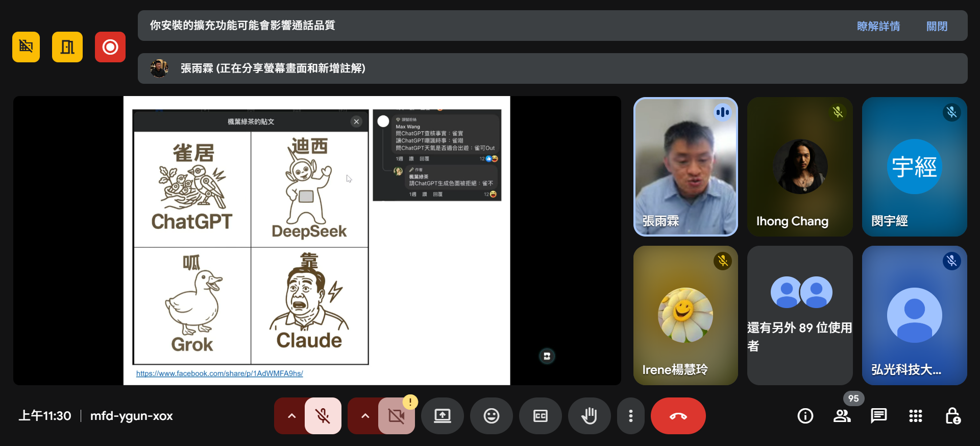Screen dimensions: 980x446
Task: Click muted mic icon on 弘光科技大 tile
Action: 952,261
